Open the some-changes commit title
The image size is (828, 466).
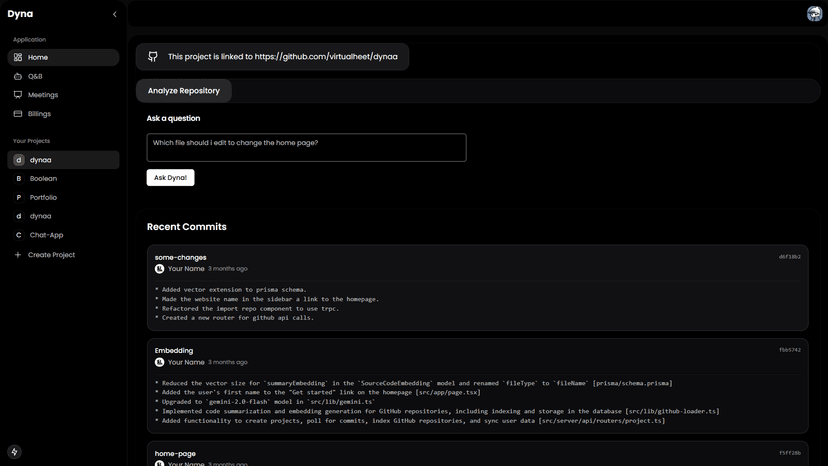pos(181,257)
